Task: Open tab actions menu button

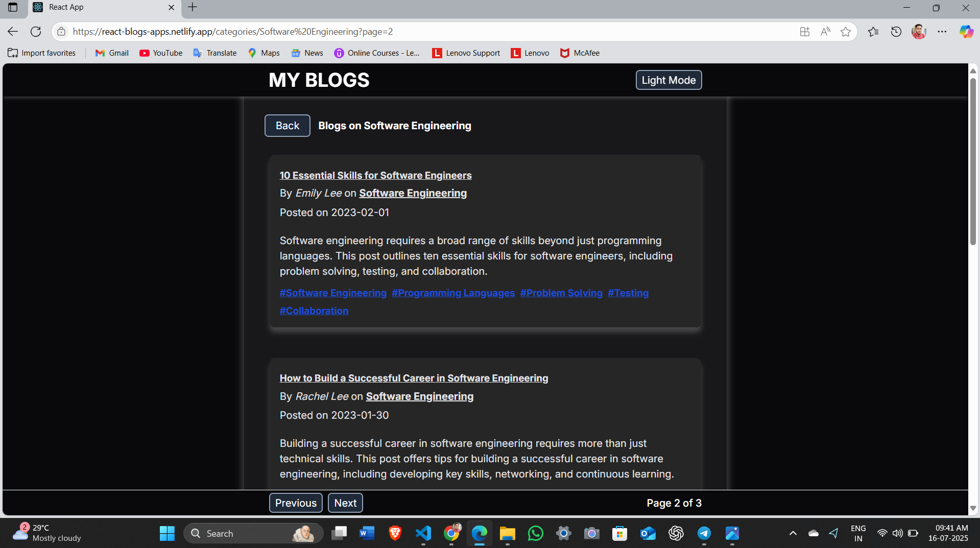Action: 13,7
